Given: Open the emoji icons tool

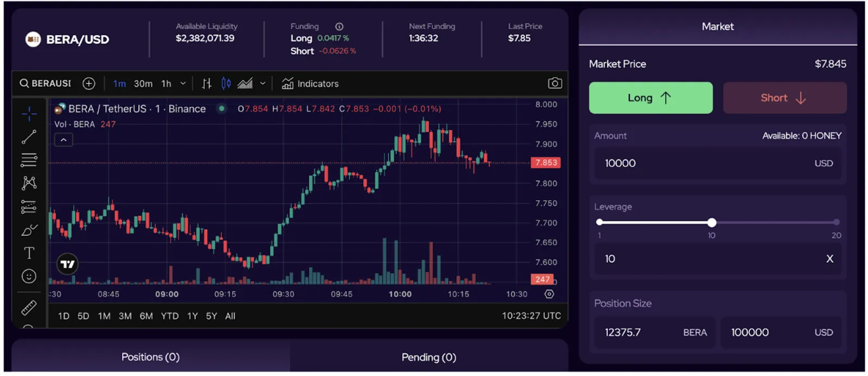Looking at the screenshot, I should pyautogui.click(x=29, y=276).
